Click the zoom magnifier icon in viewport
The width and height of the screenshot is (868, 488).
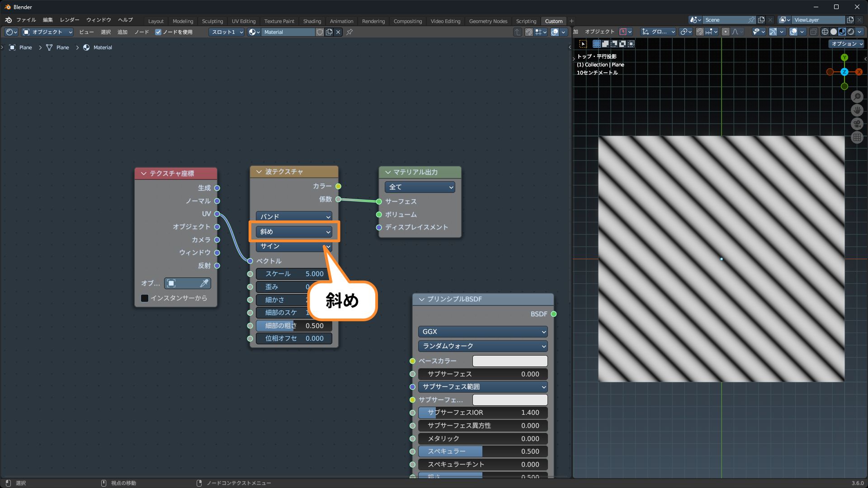click(x=857, y=97)
